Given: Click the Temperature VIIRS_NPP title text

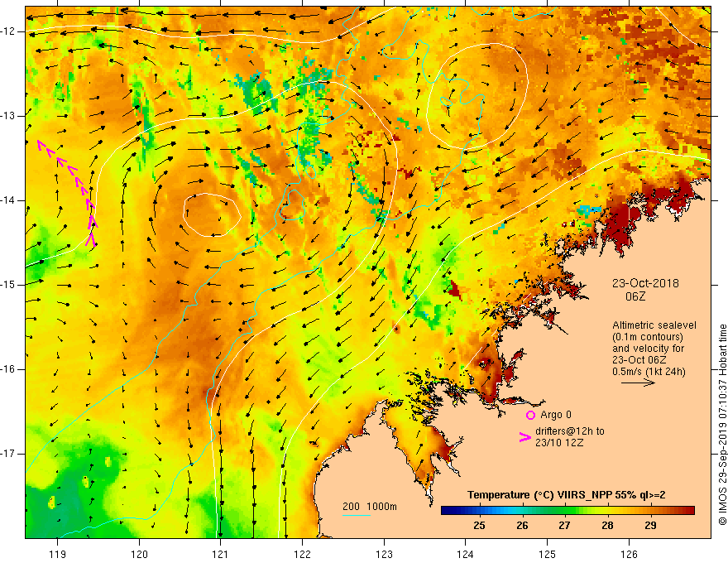Looking at the screenshot, I should tap(566, 495).
